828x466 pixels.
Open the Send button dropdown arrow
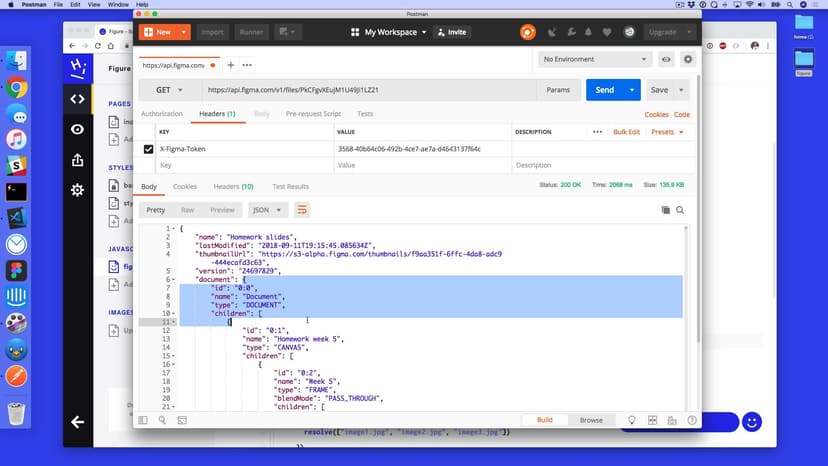[x=632, y=90]
